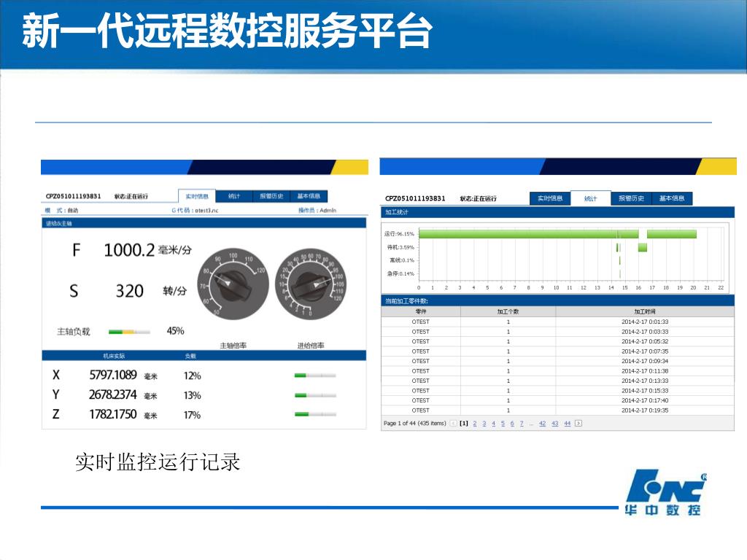Click the current page [1] indicator
747x560 pixels.
tap(463, 424)
